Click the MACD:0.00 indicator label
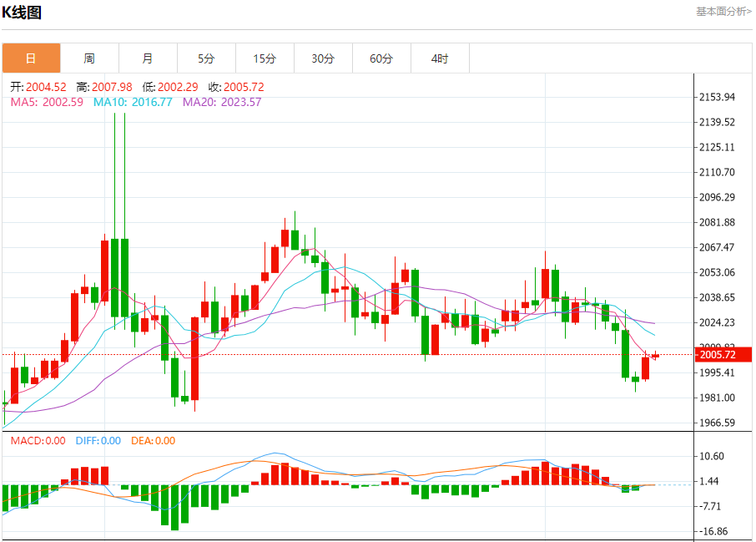 pyautogui.click(x=38, y=441)
